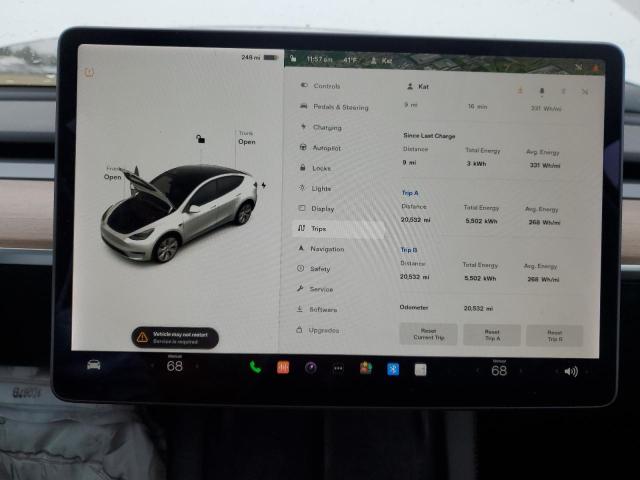Image resolution: width=640 pixels, height=480 pixels.
Task: Open the colorful arcade app icon
Action: (x=366, y=369)
